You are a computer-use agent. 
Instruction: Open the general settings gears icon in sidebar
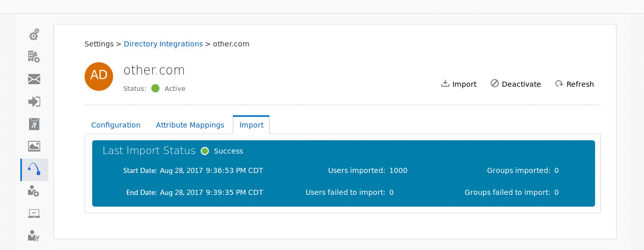click(x=34, y=35)
